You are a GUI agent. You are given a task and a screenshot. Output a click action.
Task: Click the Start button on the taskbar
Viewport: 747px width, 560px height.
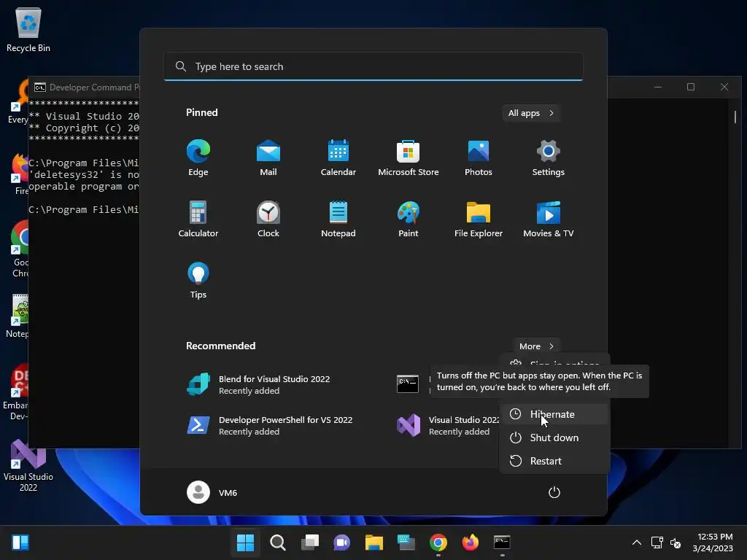(x=245, y=542)
